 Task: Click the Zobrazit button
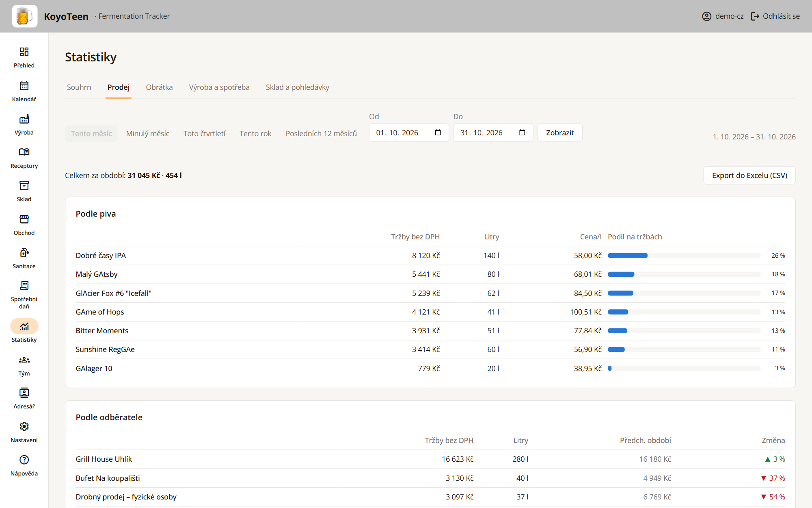560,132
